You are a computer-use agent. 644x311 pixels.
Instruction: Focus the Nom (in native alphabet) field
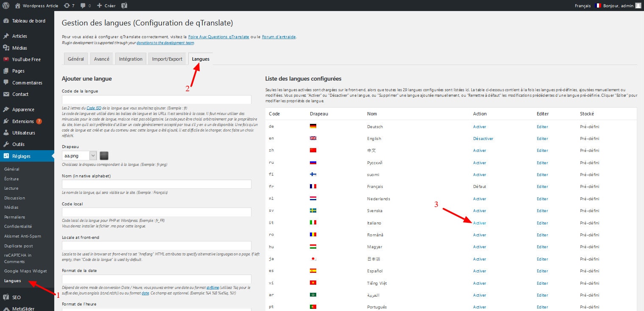coord(156,184)
